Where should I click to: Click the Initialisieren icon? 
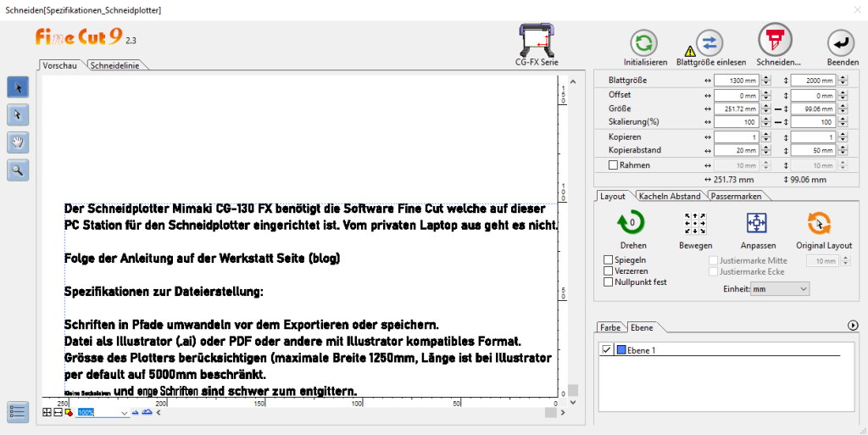point(645,42)
